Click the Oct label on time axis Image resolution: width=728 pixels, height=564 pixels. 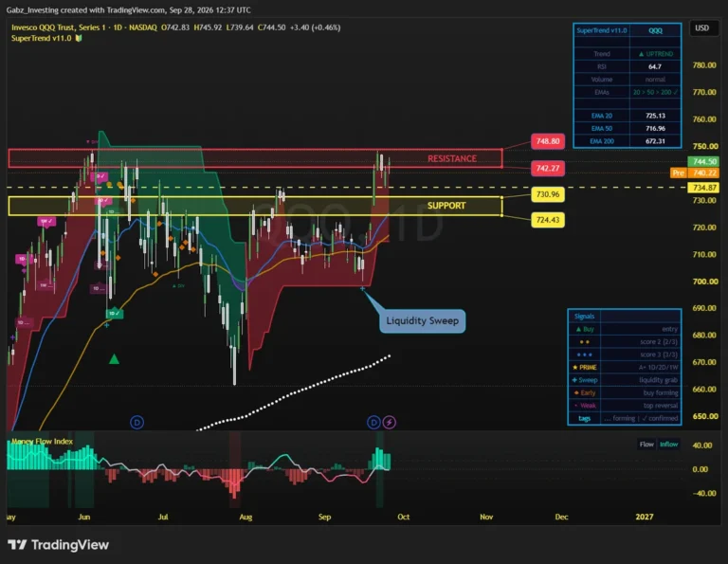click(403, 517)
